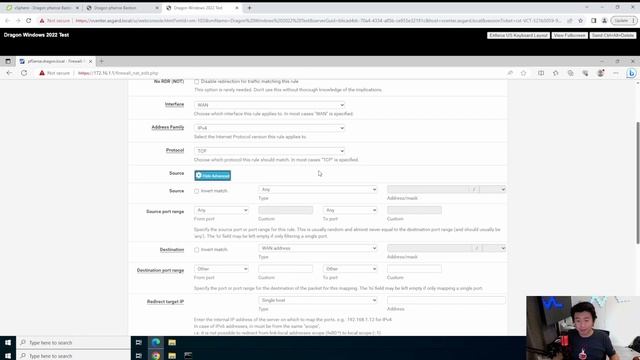Image resolution: width=640 pixels, height=360 pixels.
Task: Switch to the Dragon pfsense Bastion Chrome tab
Action: [122, 8]
